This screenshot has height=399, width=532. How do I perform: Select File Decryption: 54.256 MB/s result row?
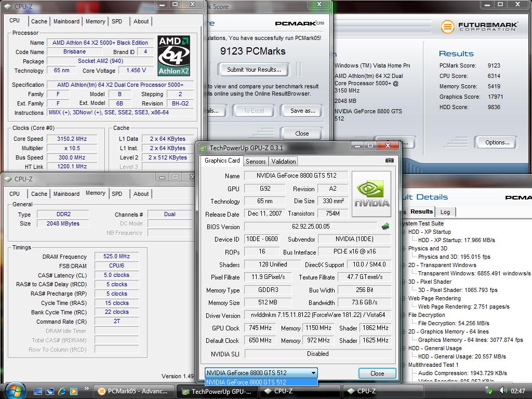[454, 323]
